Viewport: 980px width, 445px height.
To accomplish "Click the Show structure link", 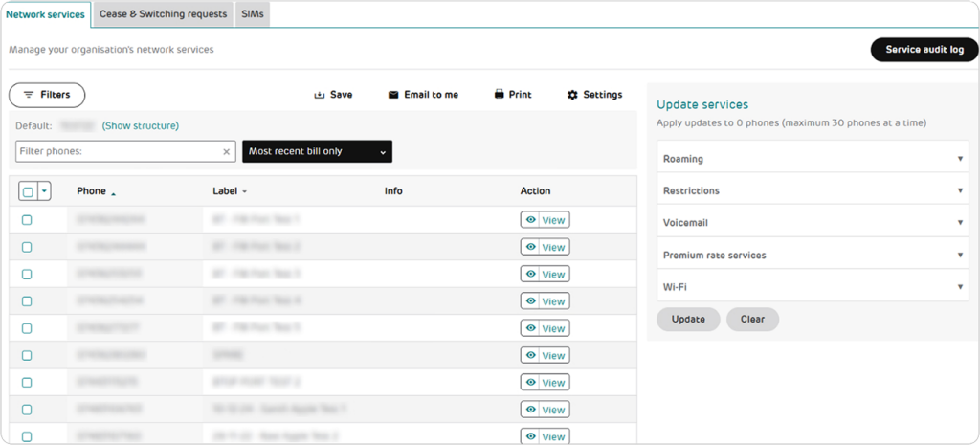I will click(141, 125).
